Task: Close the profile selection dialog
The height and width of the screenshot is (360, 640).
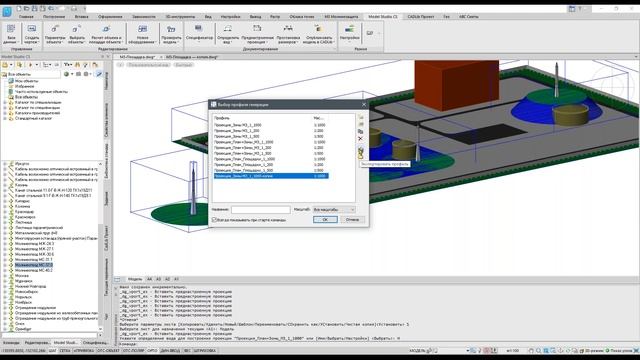Action: tap(364, 104)
